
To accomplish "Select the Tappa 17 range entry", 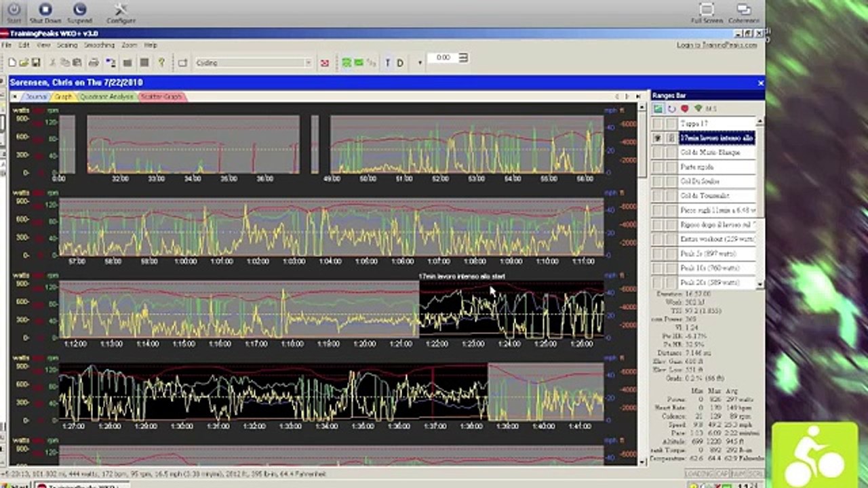I will tap(716, 124).
